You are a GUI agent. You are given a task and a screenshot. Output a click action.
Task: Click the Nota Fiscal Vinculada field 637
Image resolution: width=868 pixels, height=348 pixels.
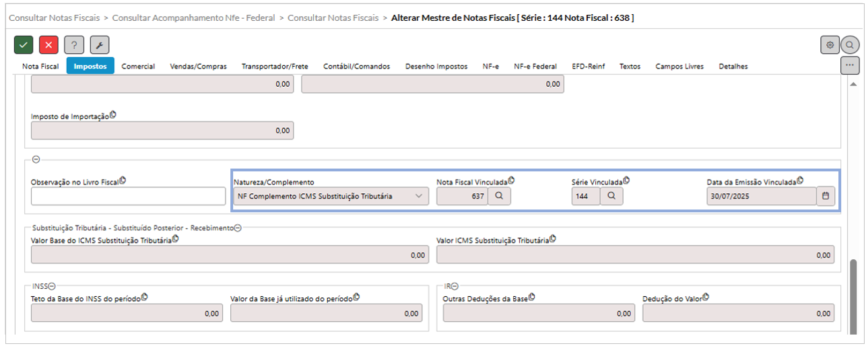(462, 196)
